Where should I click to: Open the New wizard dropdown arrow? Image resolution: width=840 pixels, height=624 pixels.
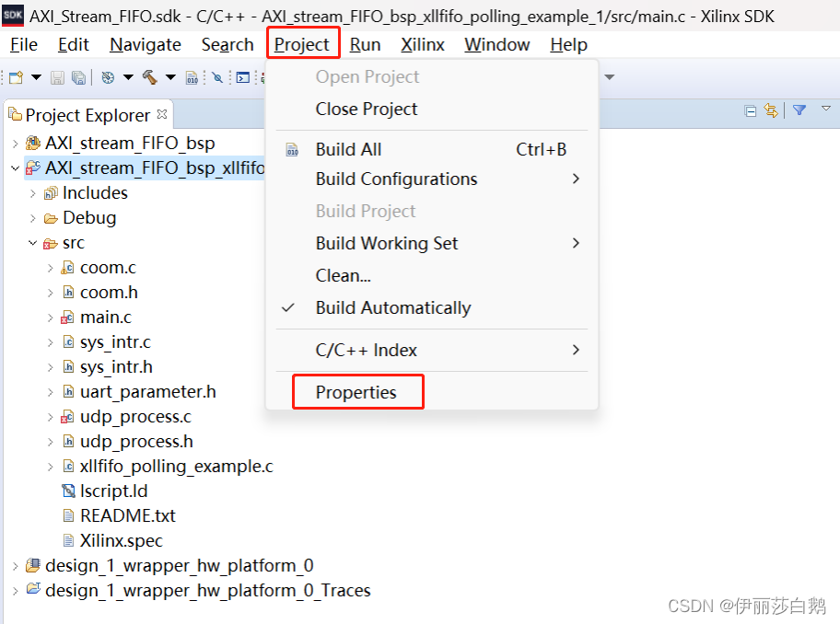click(x=36, y=78)
